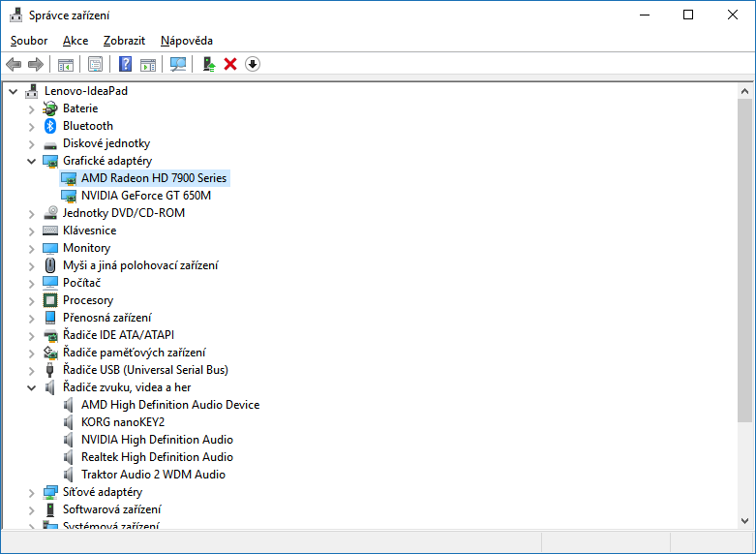The width and height of the screenshot is (756, 554).
Task: Collapse the Lenovo-IdeaPad root node
Action: click(13, 91)
